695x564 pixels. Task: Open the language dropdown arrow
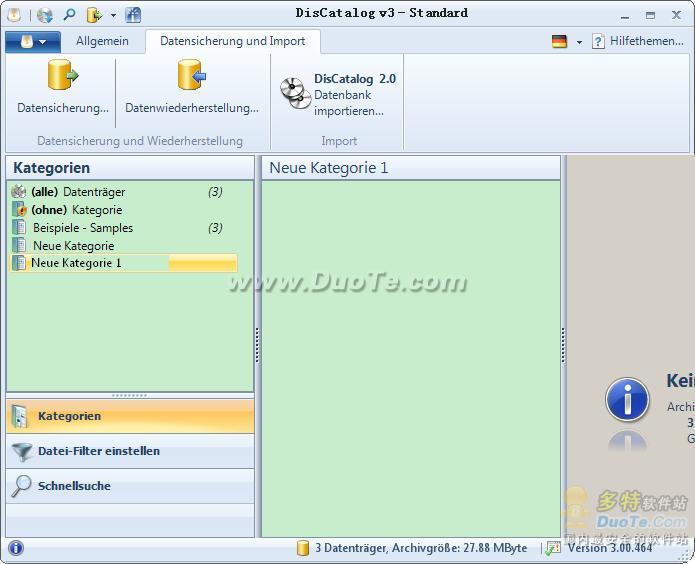[x=579, y=42]
